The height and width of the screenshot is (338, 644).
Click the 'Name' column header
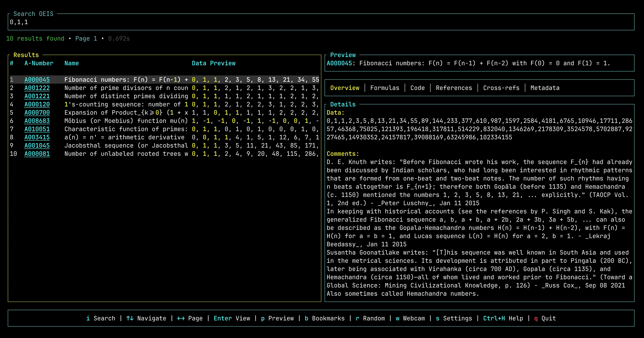(x=71, y=63)
